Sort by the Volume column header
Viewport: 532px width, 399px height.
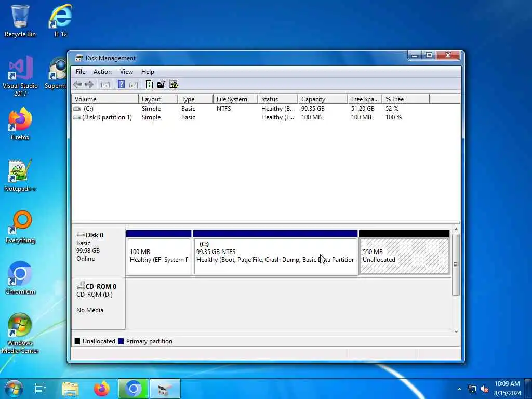pyautogui.click(x=105, y=99)
